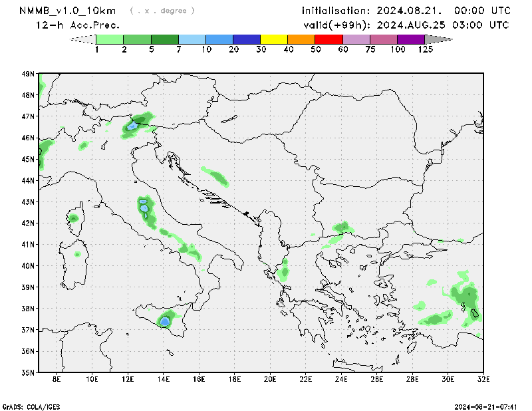532x411 pixels.
Task: Select the light green 1–2 legend swatch
Action: point(110,39)
